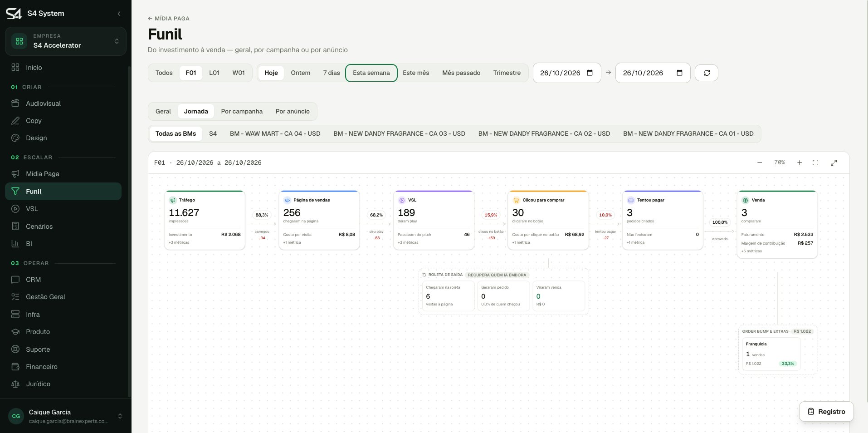Expand +1 métrica on Clicou para comprar card

(x=521, y=242)
